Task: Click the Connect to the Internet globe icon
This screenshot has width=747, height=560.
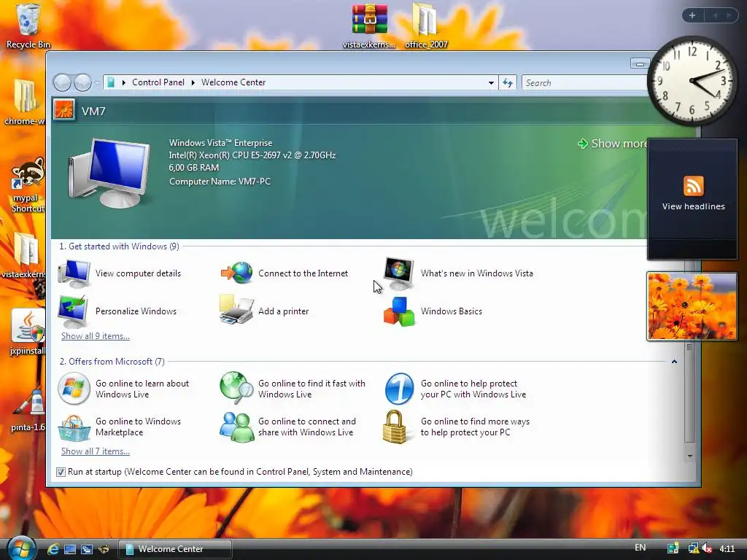Action: click(237, 273)
